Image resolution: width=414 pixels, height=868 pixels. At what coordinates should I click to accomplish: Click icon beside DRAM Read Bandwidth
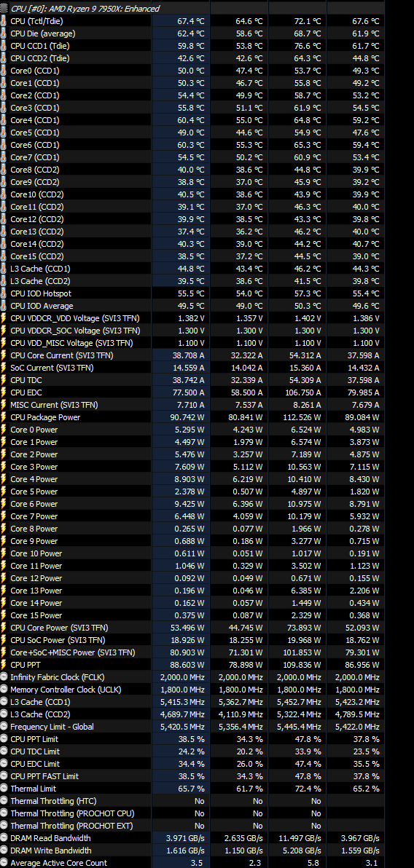[x=4, y=838]
